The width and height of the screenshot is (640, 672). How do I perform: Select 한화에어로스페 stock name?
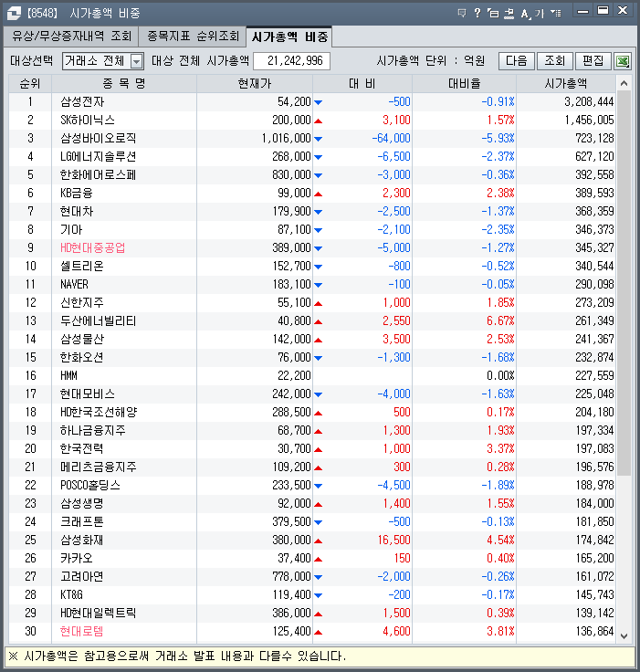point(99,175)
